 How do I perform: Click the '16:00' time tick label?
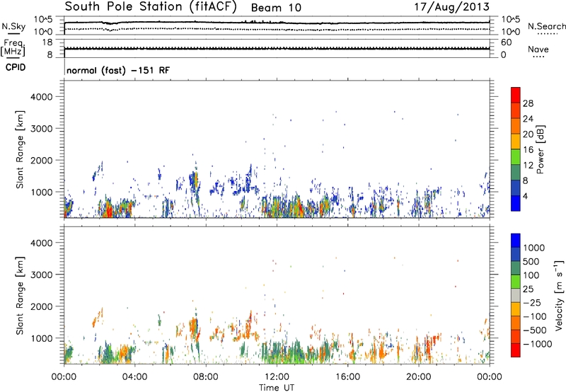coord(347,377)
